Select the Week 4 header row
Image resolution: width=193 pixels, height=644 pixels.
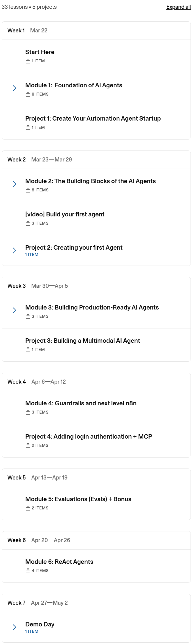pos(96,382)
